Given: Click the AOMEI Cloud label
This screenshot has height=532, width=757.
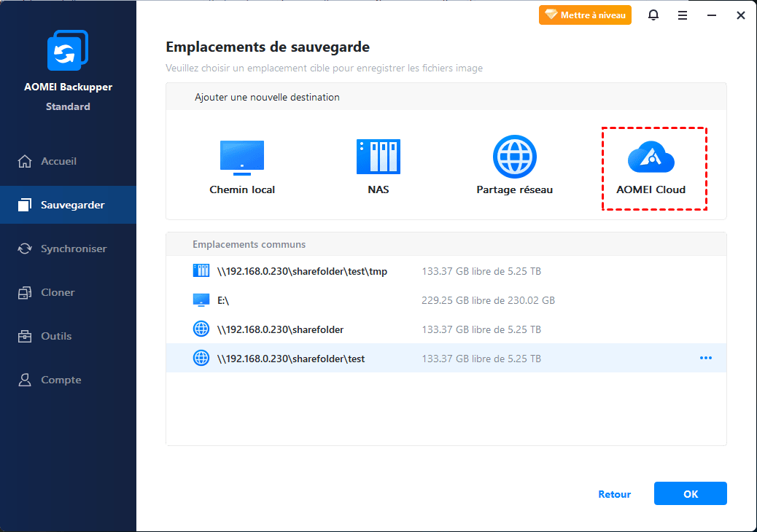Looking at the screenshot, I should tap(651, 190).
